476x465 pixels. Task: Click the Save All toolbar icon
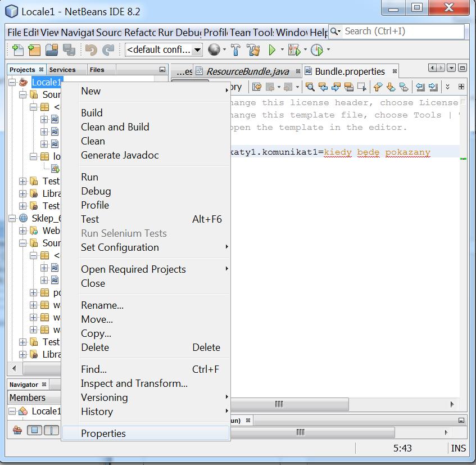(x=69, y=50)
